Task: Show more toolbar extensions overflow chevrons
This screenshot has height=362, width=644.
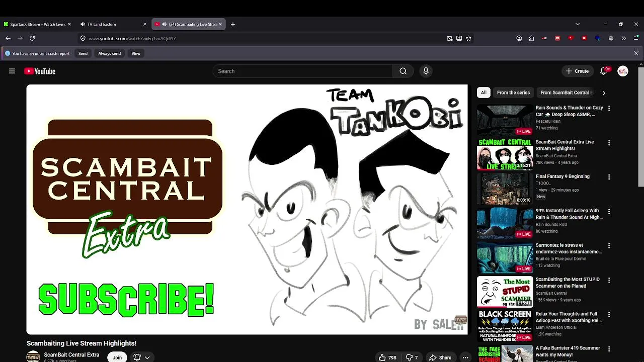Action: (624, 38)
